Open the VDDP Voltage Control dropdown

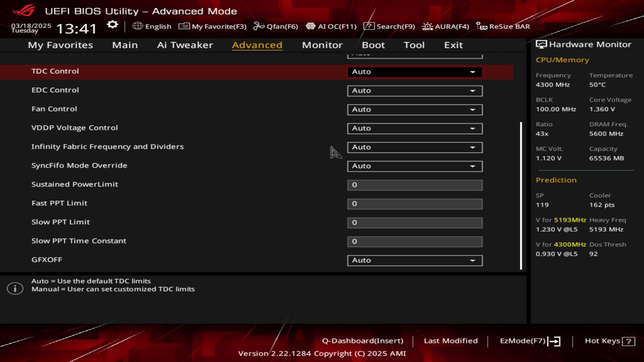415,128
